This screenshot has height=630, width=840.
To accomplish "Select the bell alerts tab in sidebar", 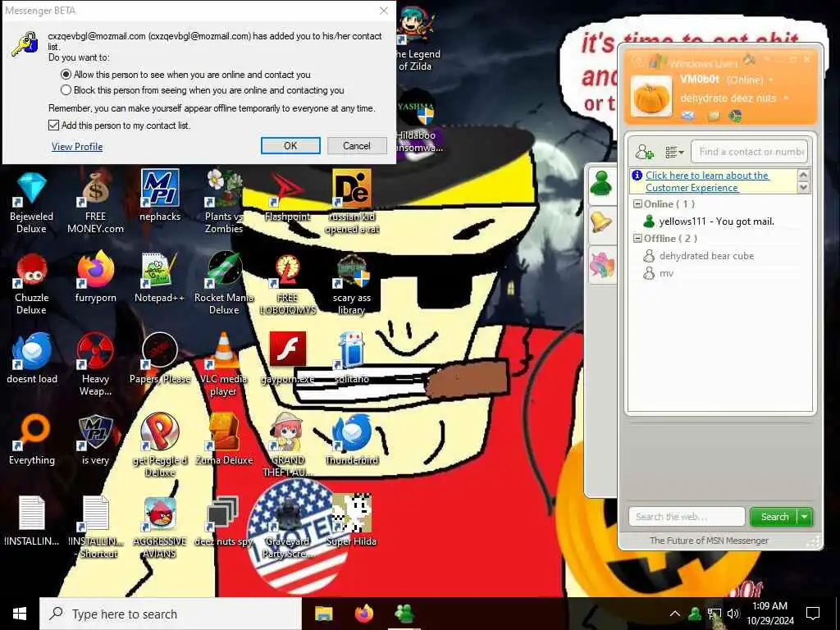I will point(601,222).
